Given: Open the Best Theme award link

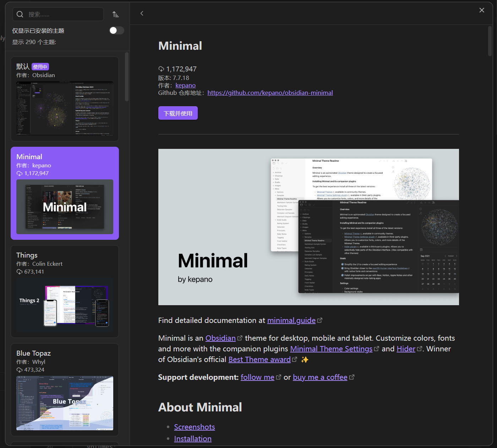Looking at the screenshot, I should (260, 360).
